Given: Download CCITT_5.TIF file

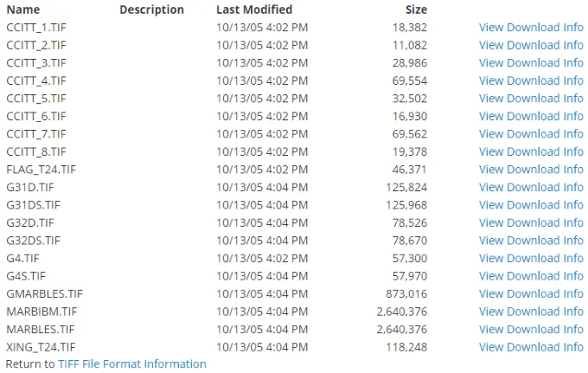Looking at the screenshot, I should click(533, 99).
